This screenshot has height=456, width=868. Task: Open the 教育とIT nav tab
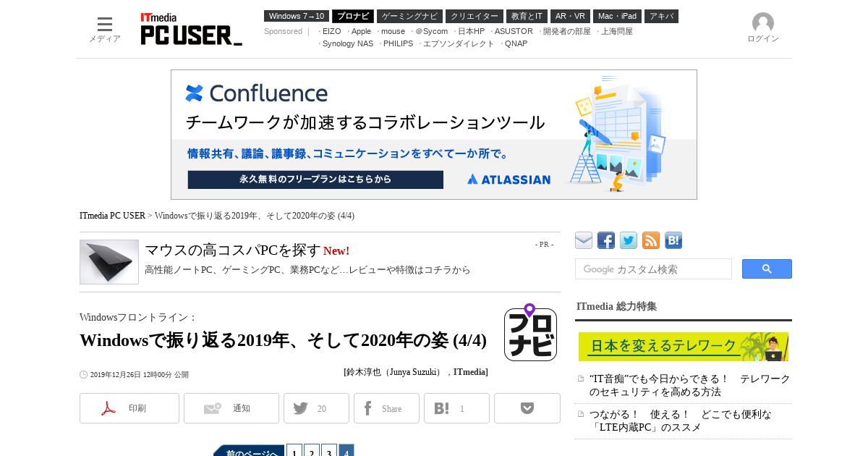[x=527, y=16]
